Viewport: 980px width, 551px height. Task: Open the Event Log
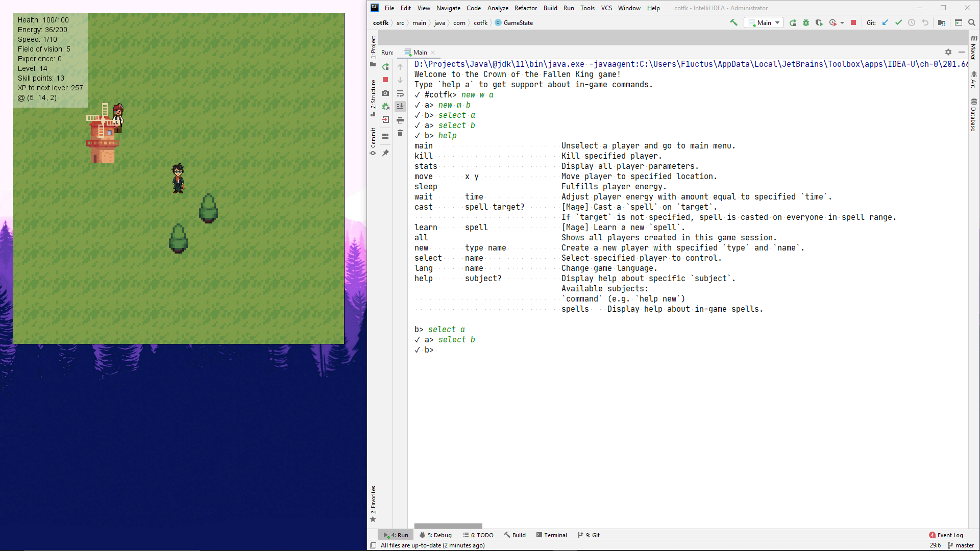(946, 535)
